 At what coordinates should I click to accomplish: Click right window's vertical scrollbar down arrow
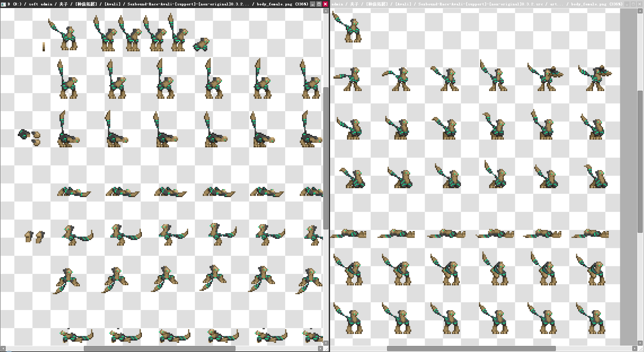[x=640, y=343]
